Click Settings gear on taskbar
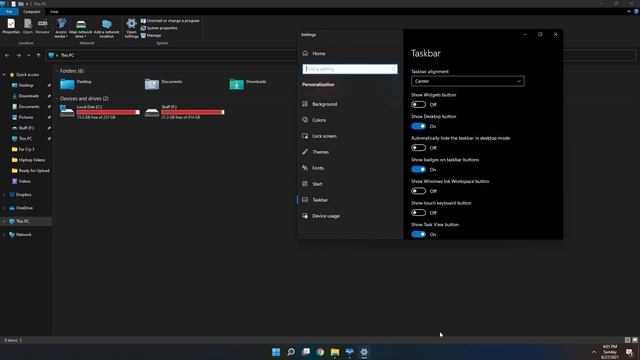The image size is (640, 360). tap(364, 352)
